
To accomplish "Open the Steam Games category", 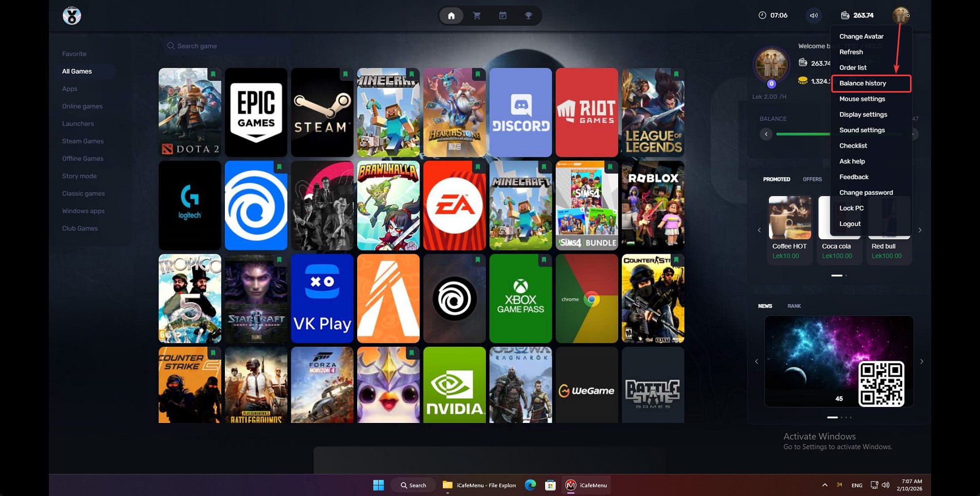I will tap(83, 141).
